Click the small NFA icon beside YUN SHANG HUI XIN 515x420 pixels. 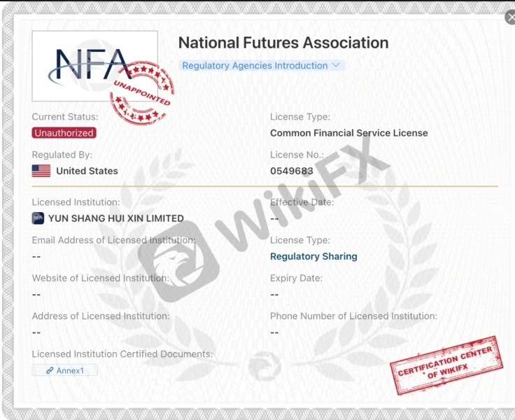(x=38, y=218)
